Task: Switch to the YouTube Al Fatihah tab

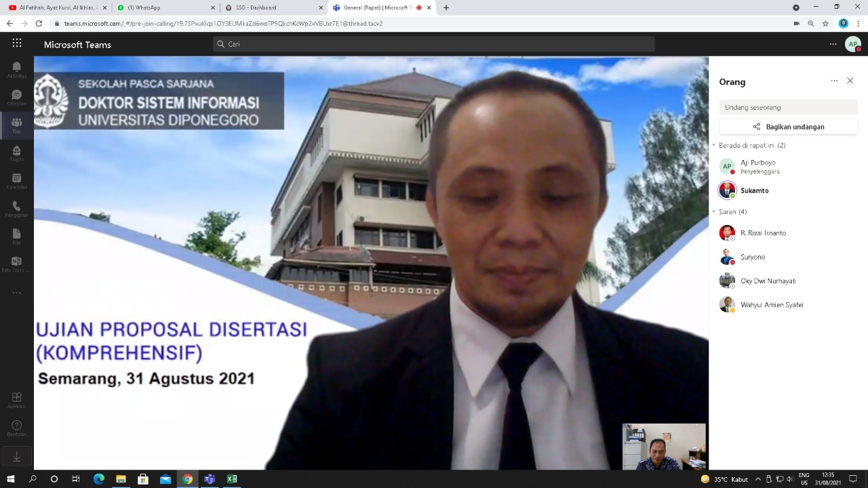Action: (56, 7)
